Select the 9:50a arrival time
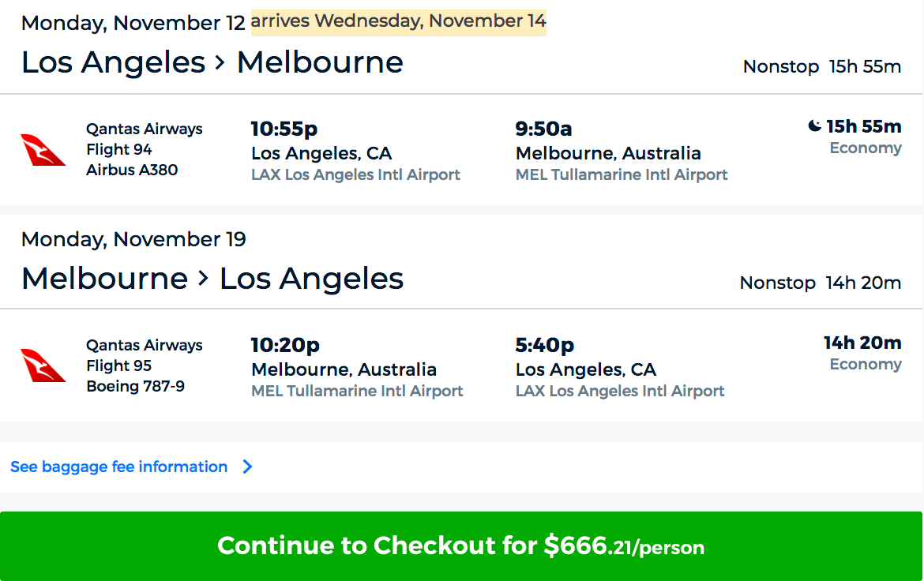 [x=544, y=128]
